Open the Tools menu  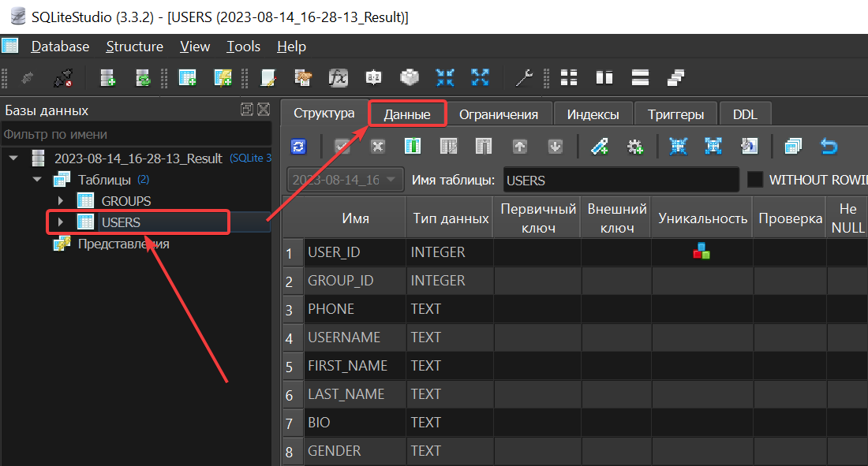(x=243, y=47)
